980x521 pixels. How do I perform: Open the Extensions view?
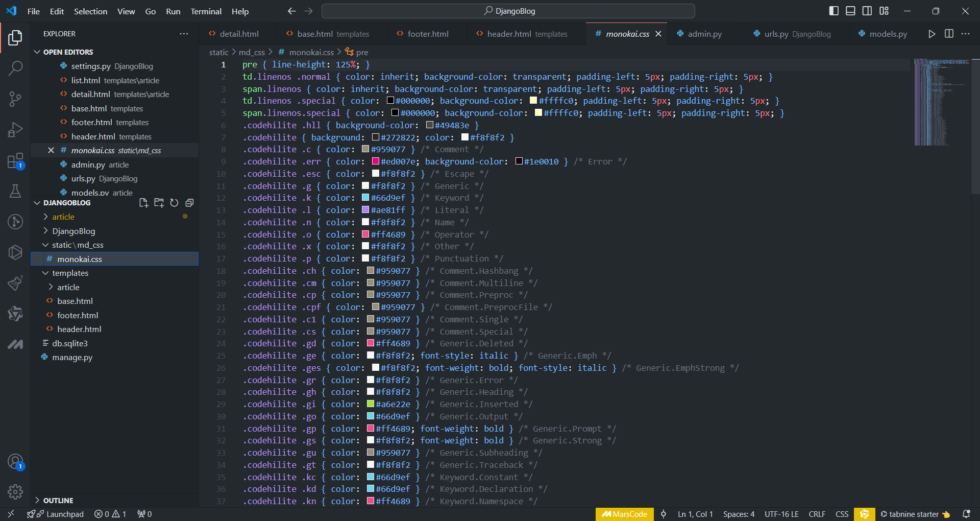click(15, 161)
